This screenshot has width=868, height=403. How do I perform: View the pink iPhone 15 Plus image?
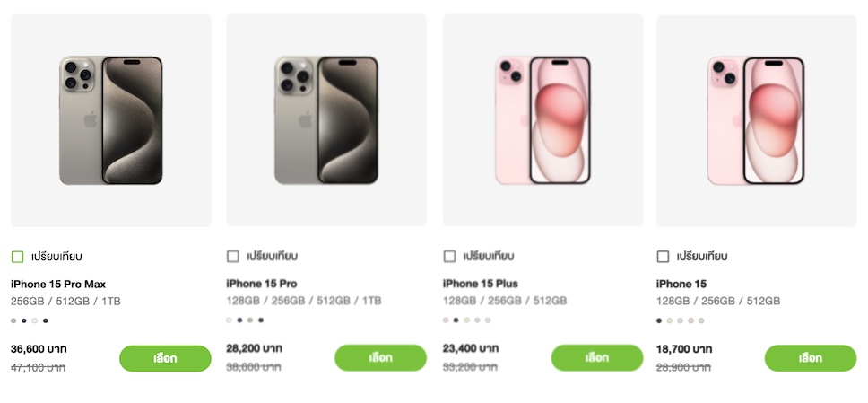click(x=542, y=120)
